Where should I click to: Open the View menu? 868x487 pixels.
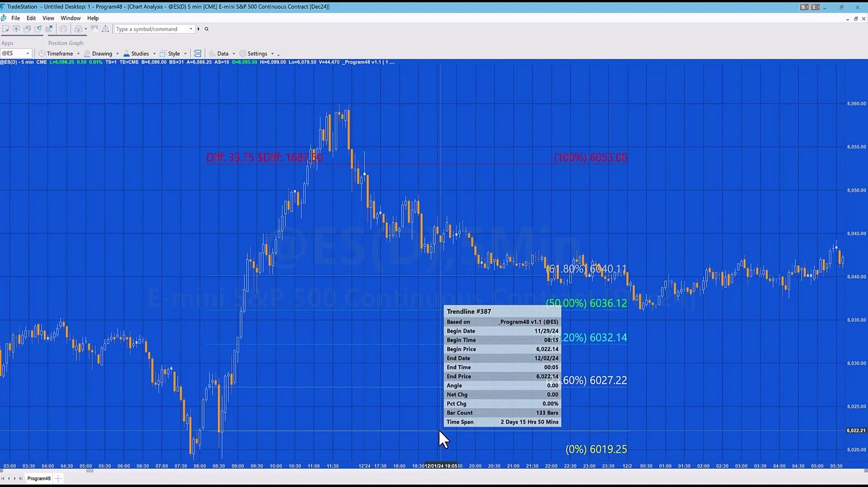48,18
